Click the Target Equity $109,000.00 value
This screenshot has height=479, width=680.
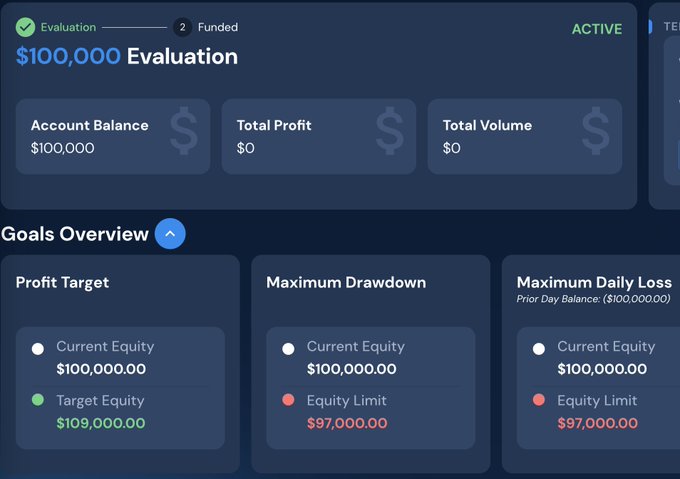[101, 423]
